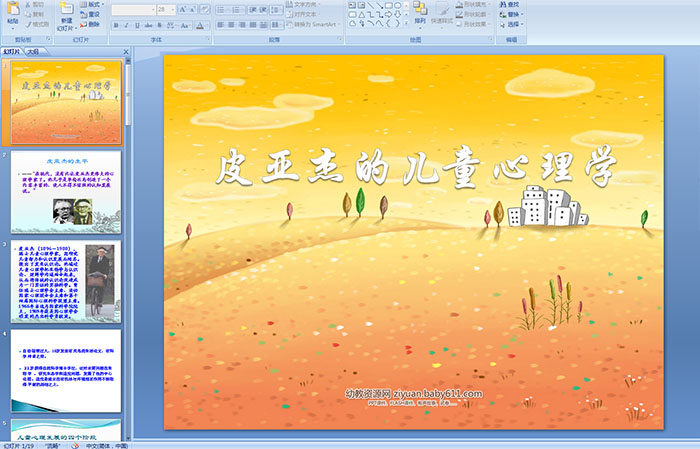Open the Change Case (Aa) dropdown
This screenshot has height=449, width=700.
(185, 26)
